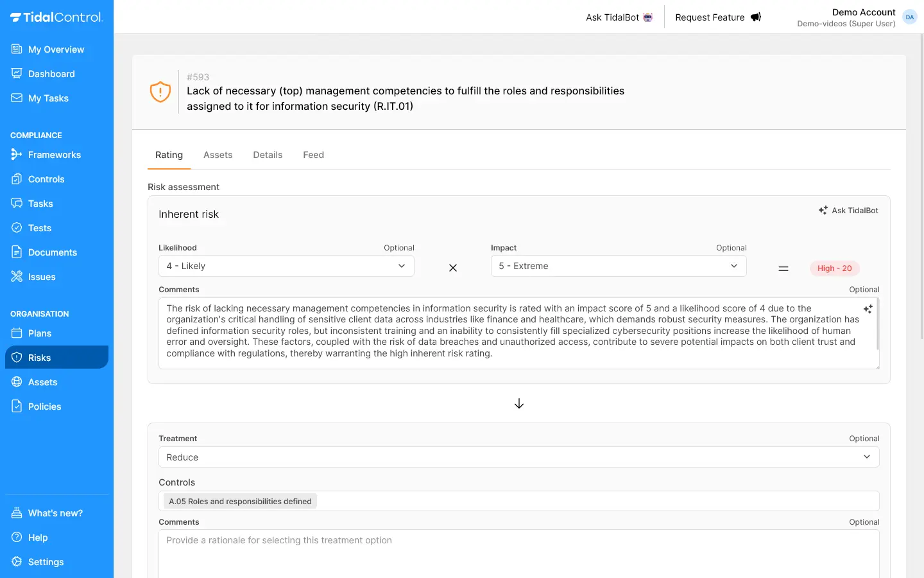Click Ask TidalBot in Inherent risk panel
This screenshot has height=578, width=924.
(x=848, y=211)
